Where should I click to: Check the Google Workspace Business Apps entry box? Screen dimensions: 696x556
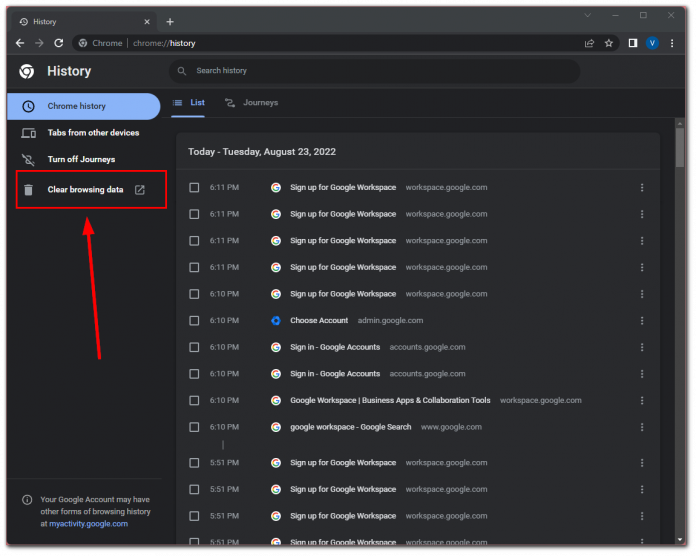point(194,400)
